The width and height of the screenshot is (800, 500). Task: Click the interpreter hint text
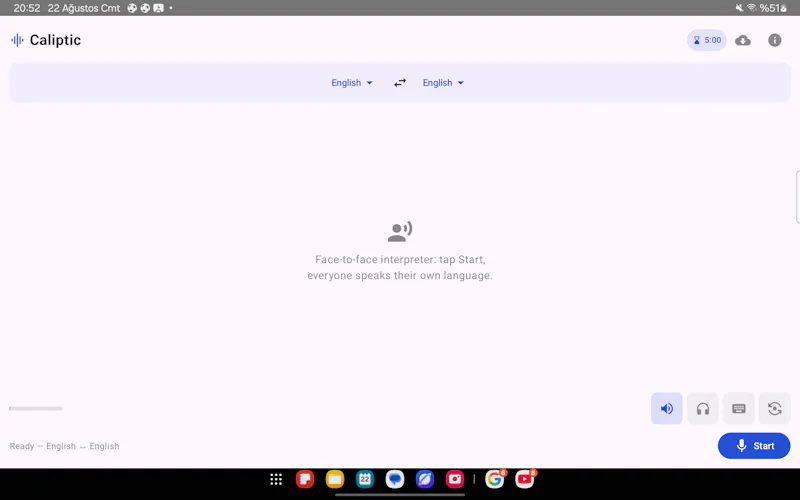pyautogui.click(x=400, y=267)
